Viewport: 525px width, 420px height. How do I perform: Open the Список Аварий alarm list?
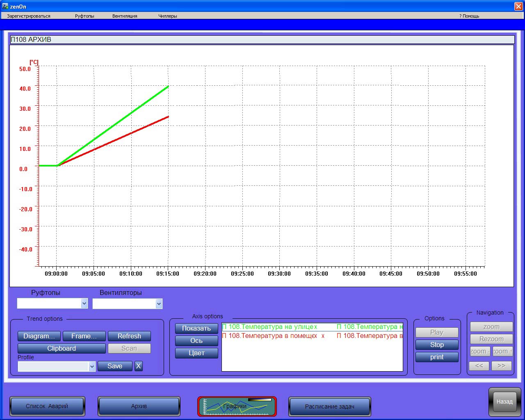coord(47,406)
